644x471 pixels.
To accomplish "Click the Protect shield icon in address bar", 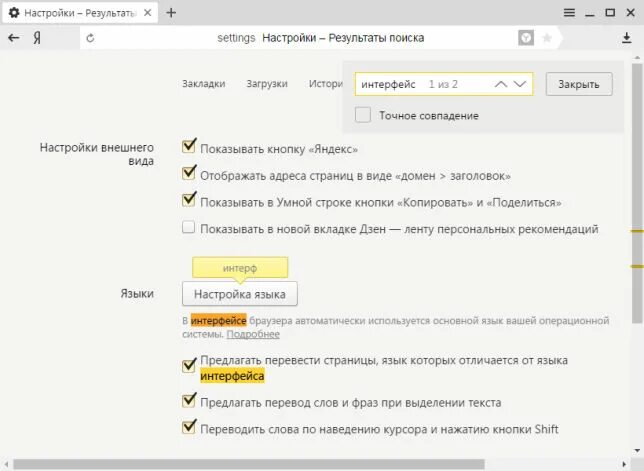I will point(526,38).
